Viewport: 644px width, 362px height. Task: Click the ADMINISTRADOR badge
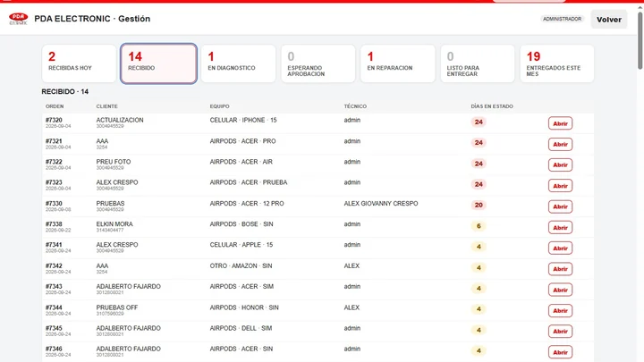562,19
